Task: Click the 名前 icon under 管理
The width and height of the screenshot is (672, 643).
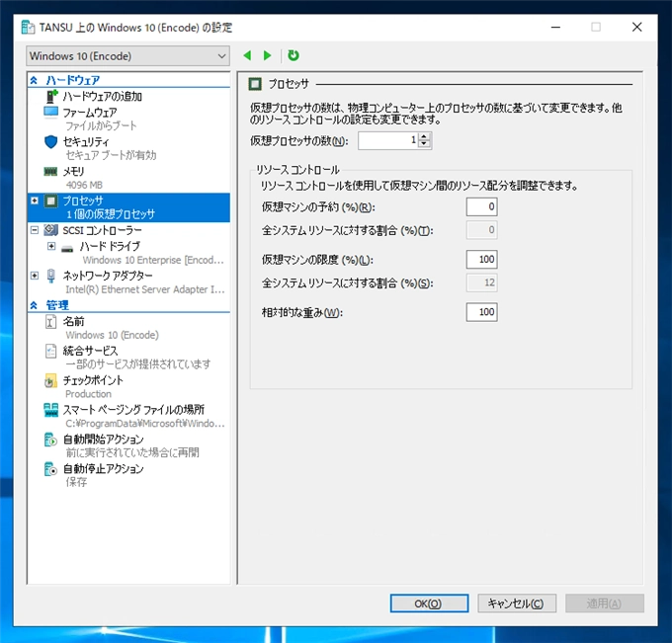Action: click(50, 321)
